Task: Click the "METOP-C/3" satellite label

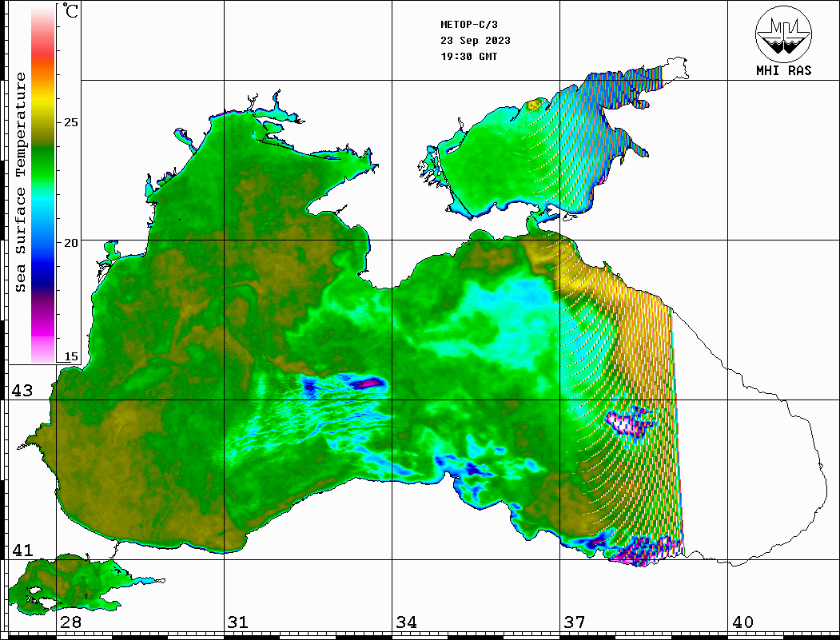Action: (468, 25)
